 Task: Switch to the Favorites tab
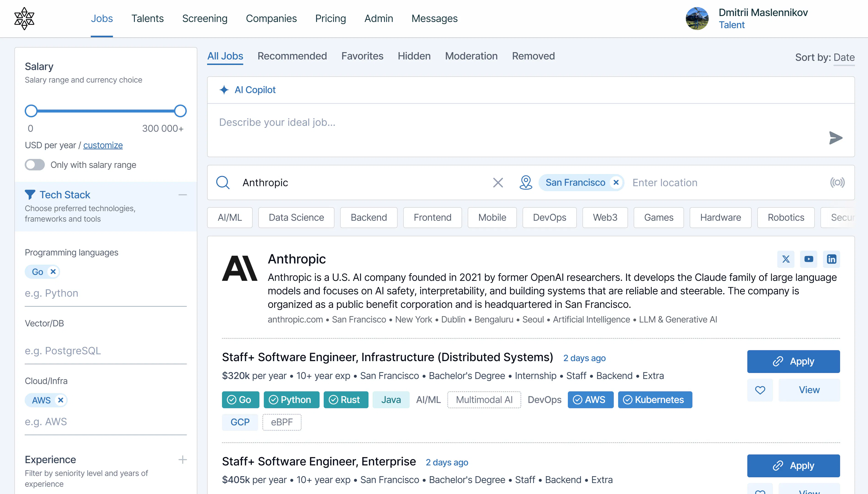tap(362, 56)
